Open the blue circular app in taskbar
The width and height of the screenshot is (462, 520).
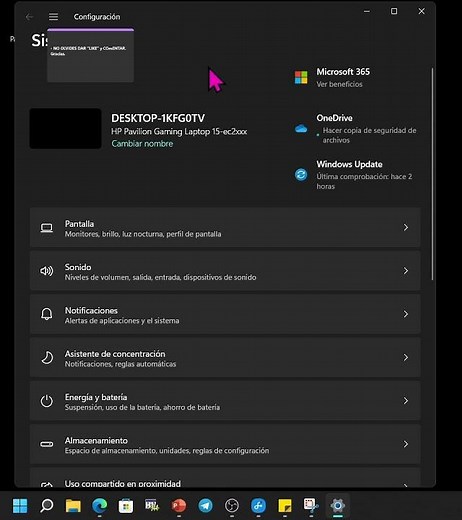[258, 506]
